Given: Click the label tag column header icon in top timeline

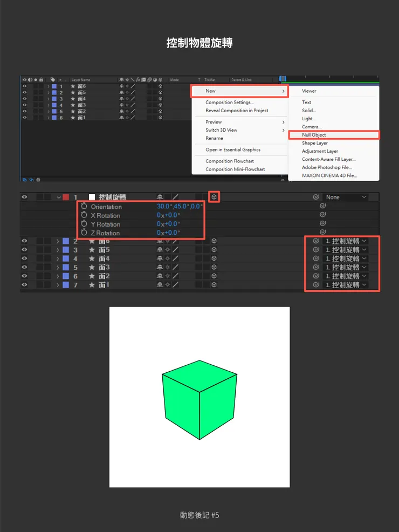Looking at the screenshot, I should (52, 80).
